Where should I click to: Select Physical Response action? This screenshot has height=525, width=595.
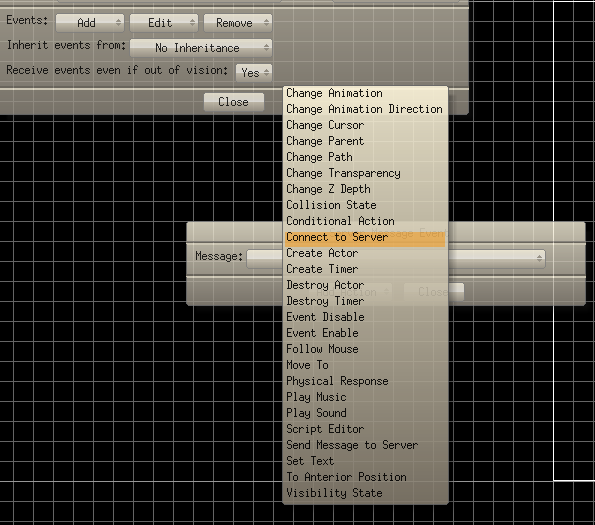point(365,381)
